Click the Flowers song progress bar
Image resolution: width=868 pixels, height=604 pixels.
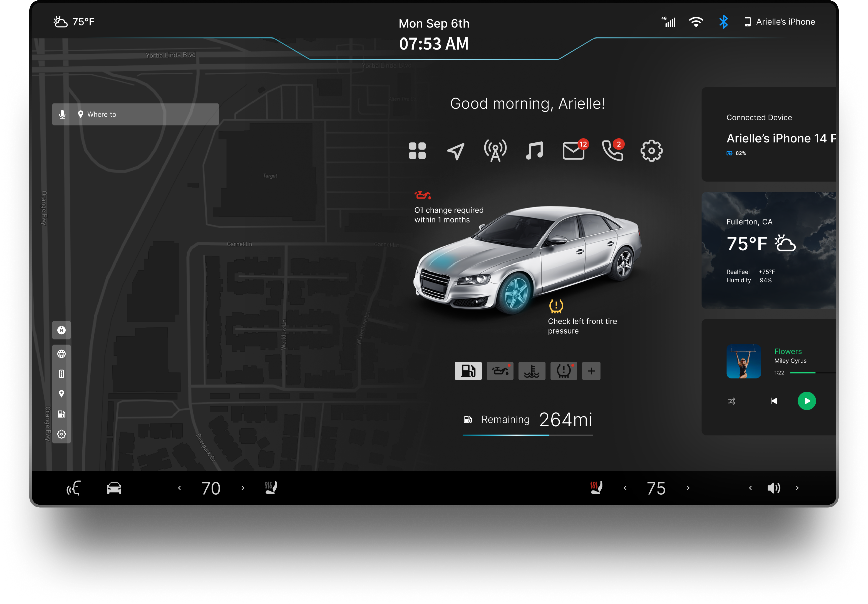pyautogui.click(x=812, y=373)
